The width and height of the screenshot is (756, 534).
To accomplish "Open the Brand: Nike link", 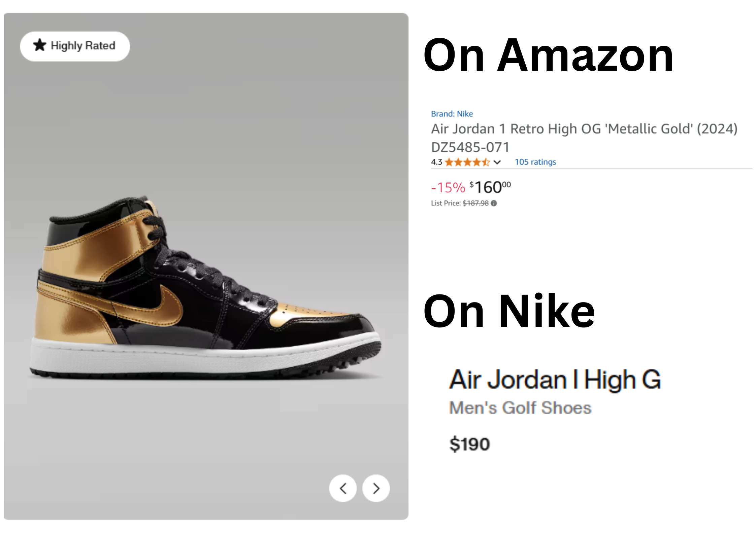I will coord(452,114).
